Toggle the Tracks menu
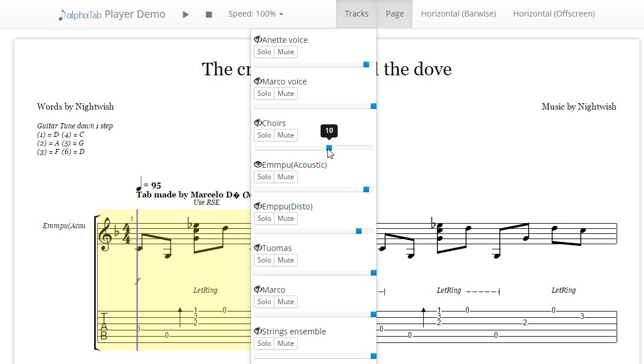 point(357,14)
